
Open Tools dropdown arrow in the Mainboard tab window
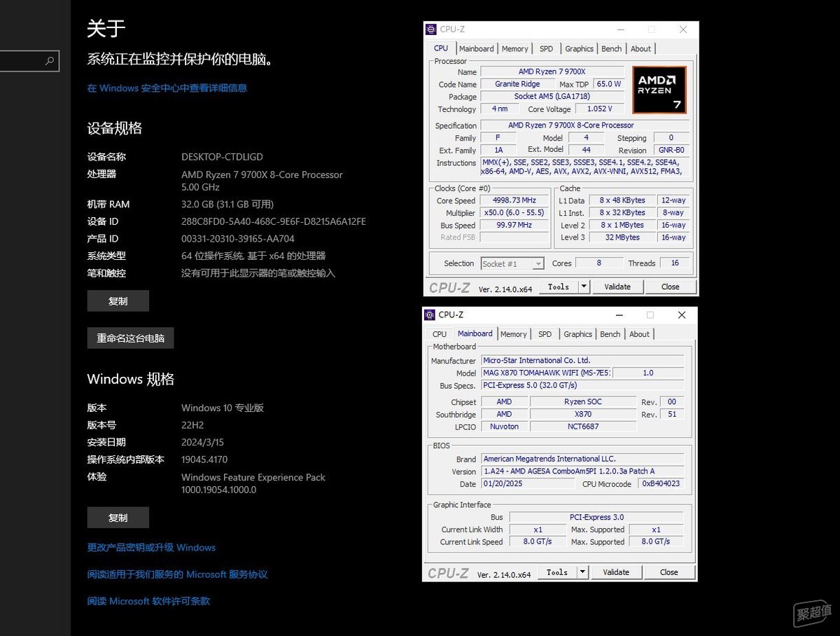pyautogui.click(x=582, y=572)
